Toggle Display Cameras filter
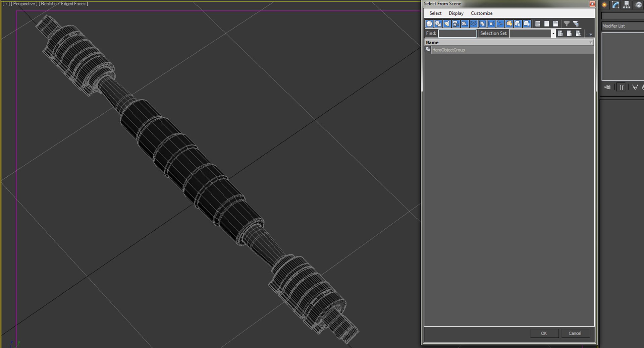The height and width of the screenshot is (348, 644). pos(456,24)
